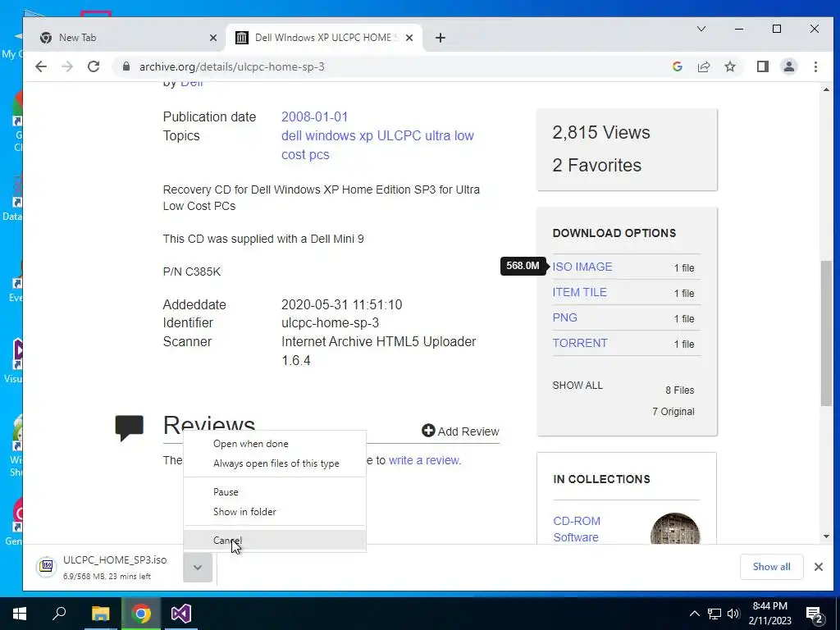This screenshot has width=840, height=630.
Task: Reload the archive.org page
Action: coord(94,66)
